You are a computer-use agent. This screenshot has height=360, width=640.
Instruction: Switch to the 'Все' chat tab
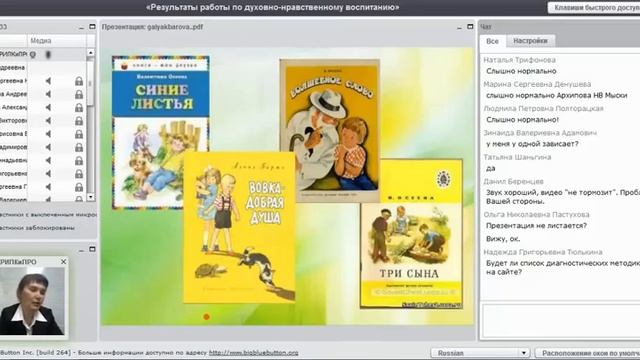click(x=492, y=41)
